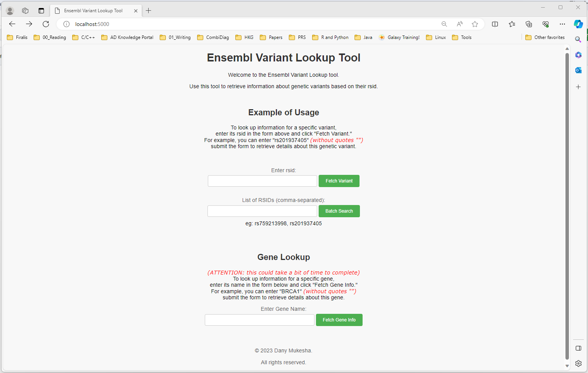Open the Galaxy Training! bookmark

pyautogui.click(x=399, y=37)
